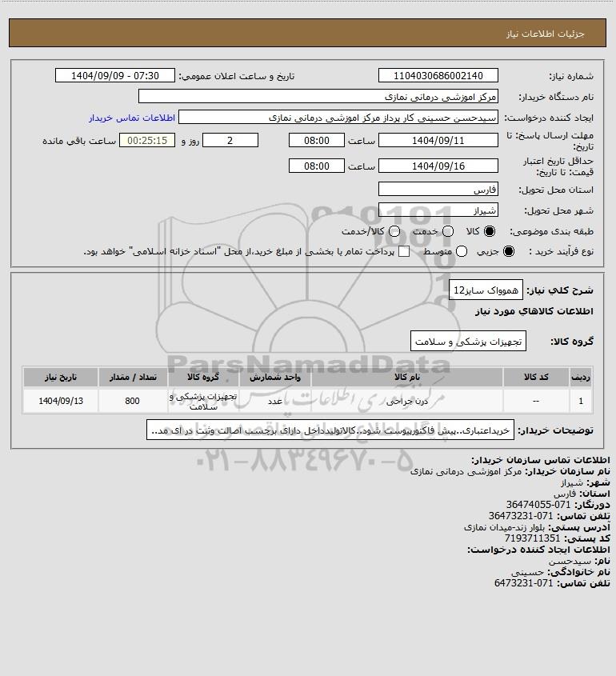Click the fax number 36474055-071

(538, 505)
